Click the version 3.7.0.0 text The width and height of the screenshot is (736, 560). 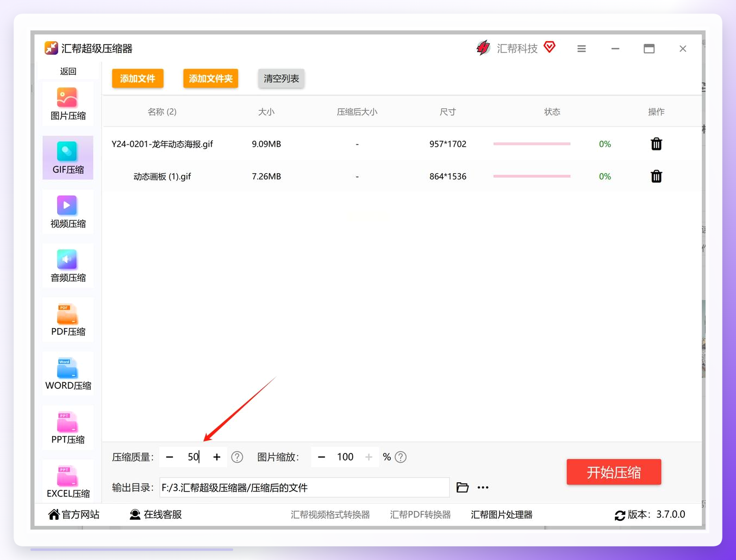click(670, 514)
